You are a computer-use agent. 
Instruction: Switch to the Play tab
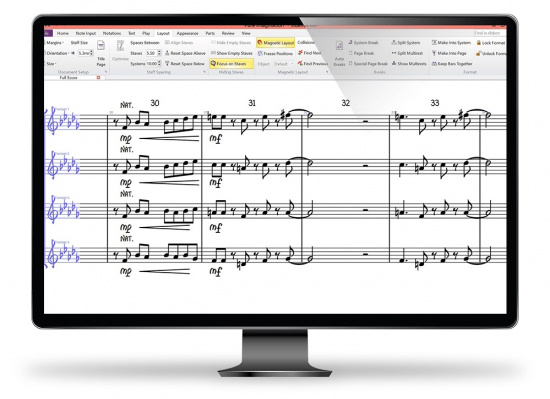tap(146, 33)
